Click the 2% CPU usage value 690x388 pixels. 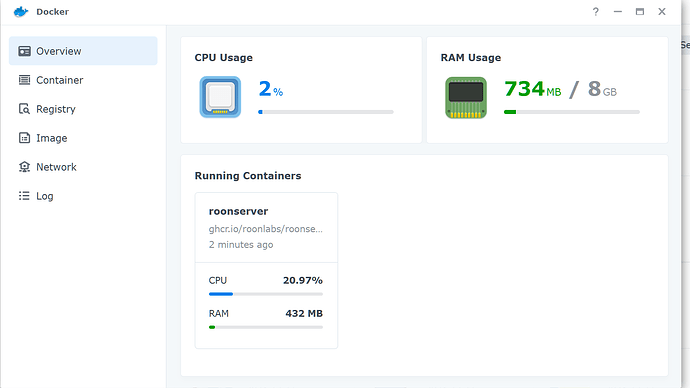click(271, 89)
